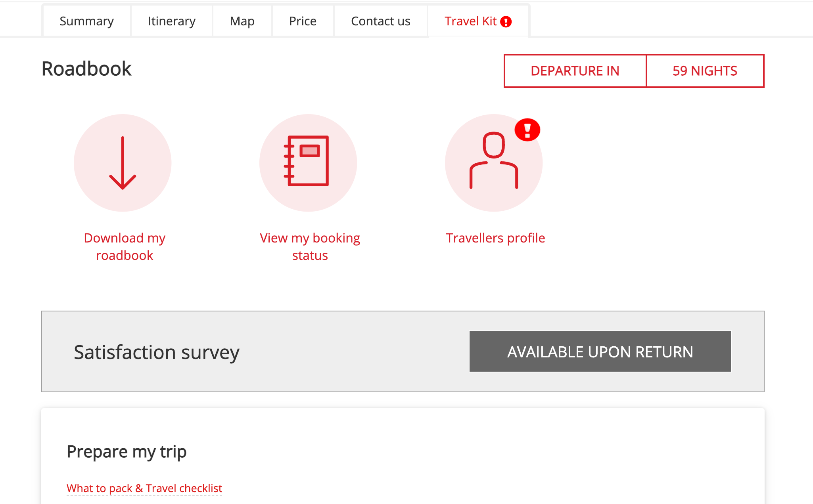The height and width of the screenshot is (504, 813).
Task: Select the Map tab
Action: (242, 21)
